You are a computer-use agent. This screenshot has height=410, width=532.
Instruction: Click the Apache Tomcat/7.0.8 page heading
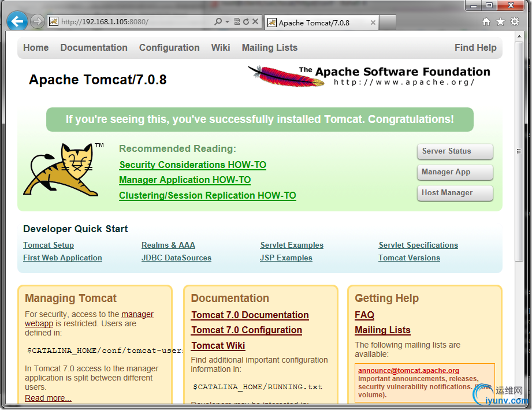pyautogui.click(x=98, y=80)
